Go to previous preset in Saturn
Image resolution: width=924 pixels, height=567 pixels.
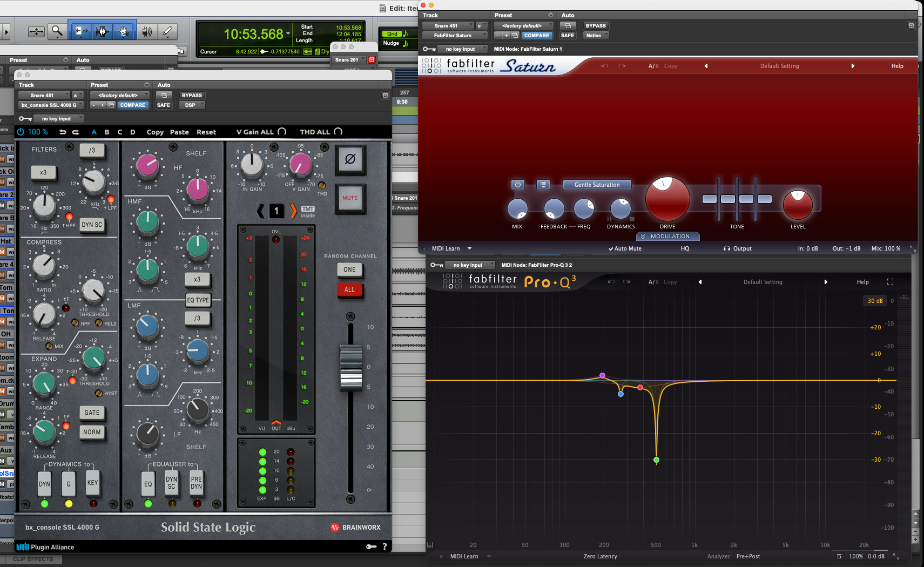706,66
